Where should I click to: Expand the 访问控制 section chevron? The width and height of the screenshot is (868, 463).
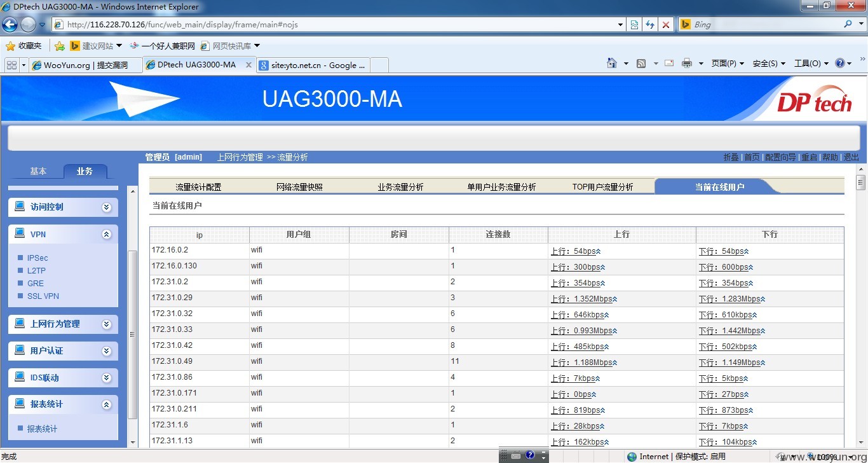click(106, 207)
